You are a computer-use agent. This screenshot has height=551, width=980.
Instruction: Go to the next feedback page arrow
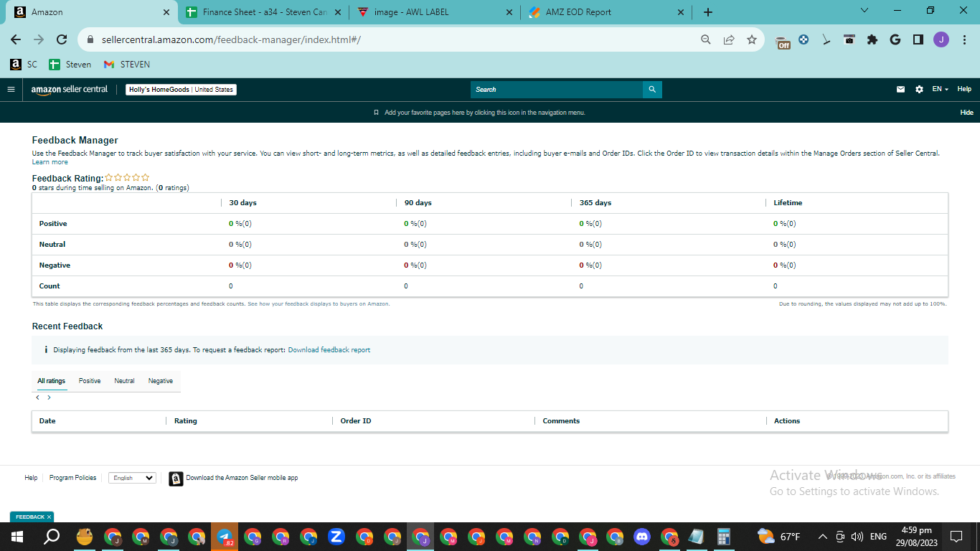(x=49, y=397)
